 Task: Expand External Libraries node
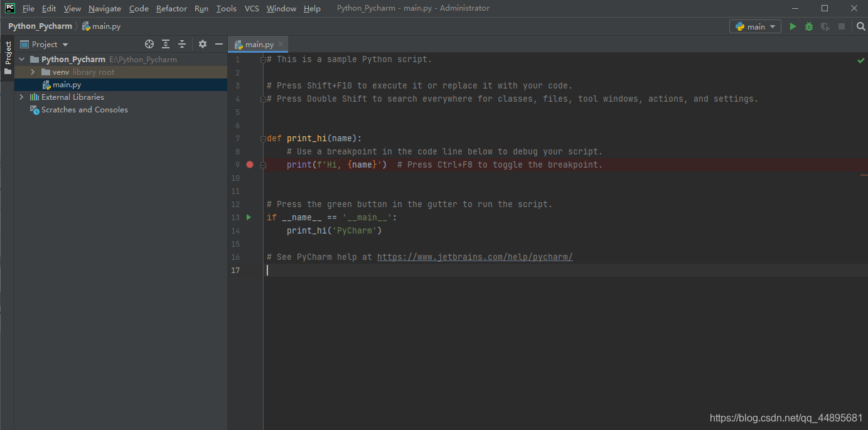click(x=22, y=97)
